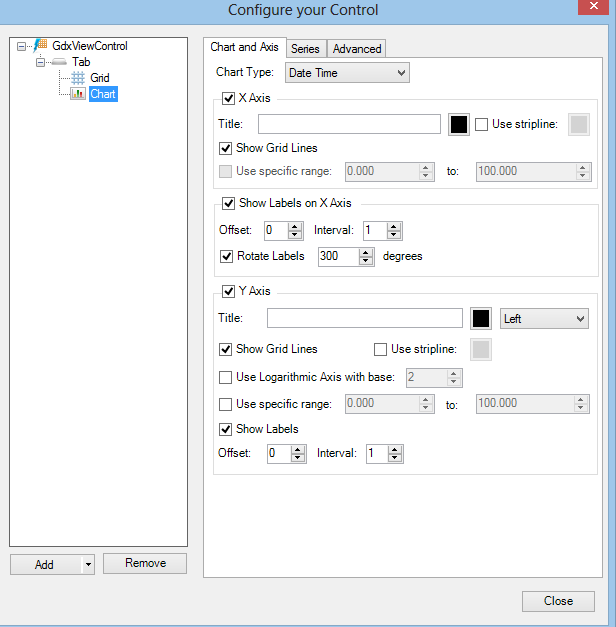Switch to the Series tab
This screenshot has width=616, height=627.
click(x=305, y=49)
